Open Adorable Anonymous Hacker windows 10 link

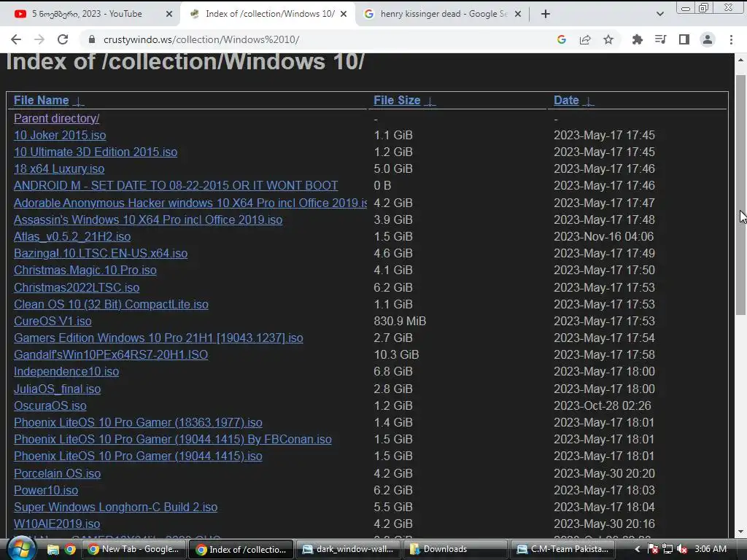[x=190, y=203]
